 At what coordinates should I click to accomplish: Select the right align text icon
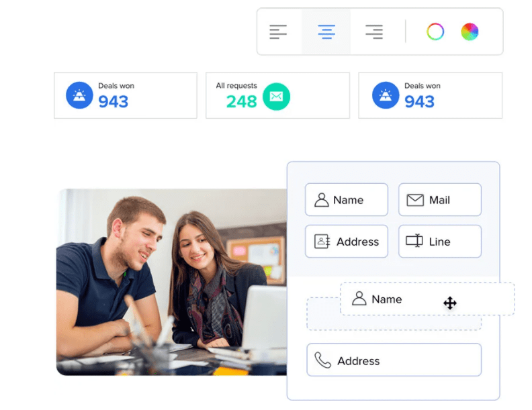(x=374, y=32)
